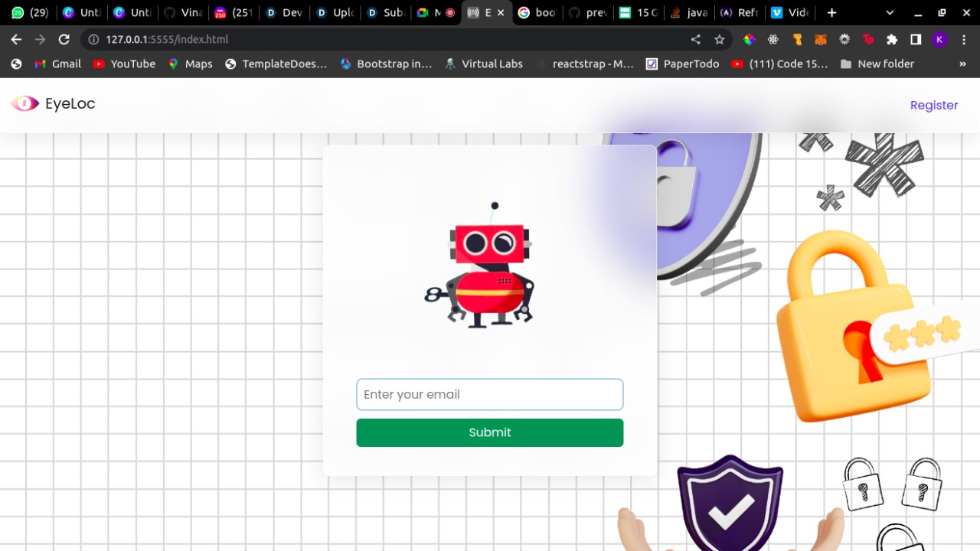Focus the Enter your email field
This screenshot has width=980, height=551.
click(490, 394)
